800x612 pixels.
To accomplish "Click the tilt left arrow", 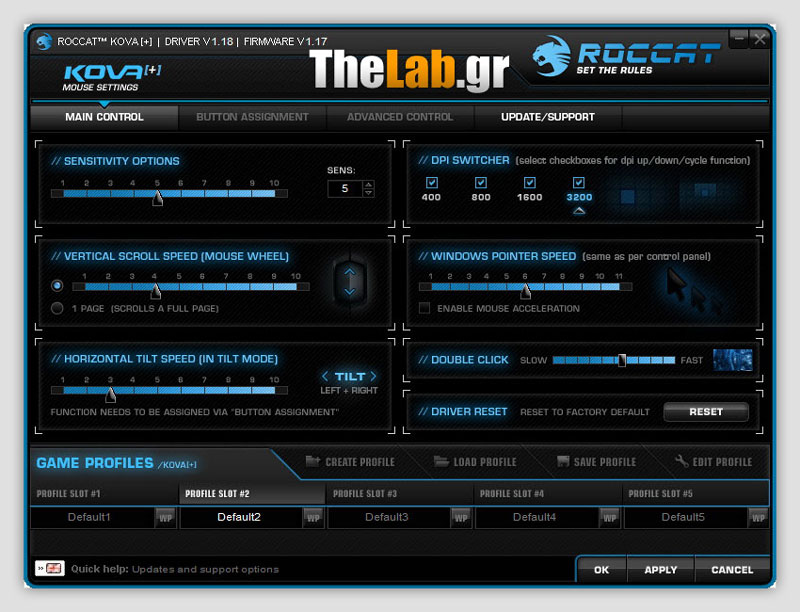I will tap(325, 376).
